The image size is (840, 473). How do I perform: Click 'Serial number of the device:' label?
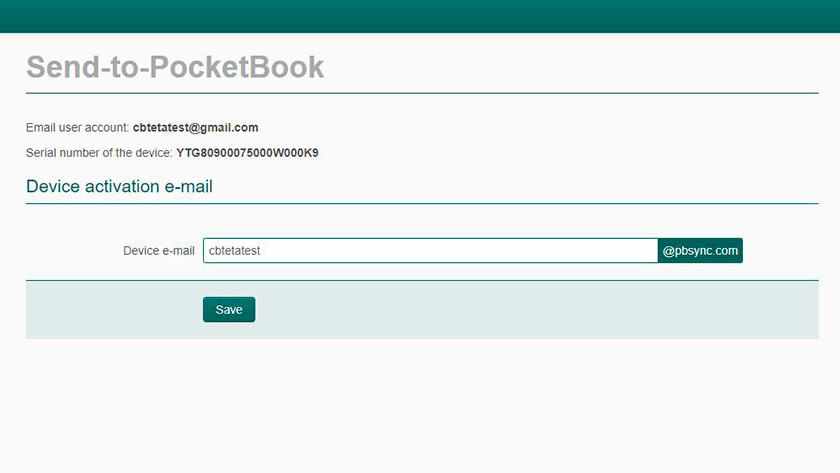[x=99, y=153]
